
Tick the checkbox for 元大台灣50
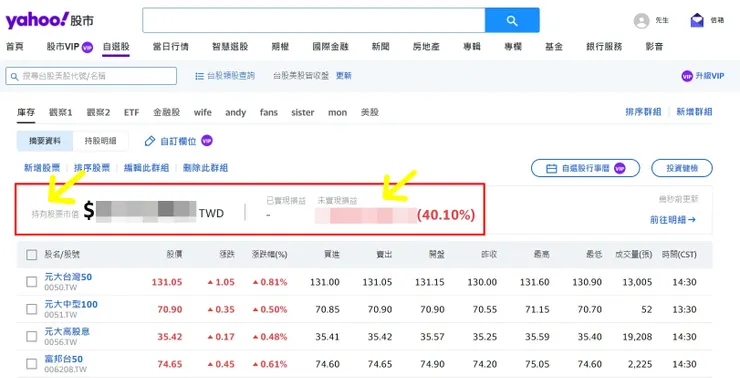(x=32, y=282)
